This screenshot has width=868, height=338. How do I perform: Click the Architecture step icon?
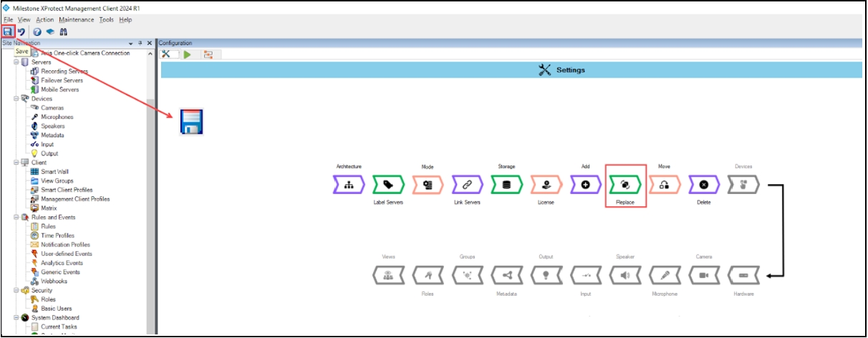pos(349,185)
